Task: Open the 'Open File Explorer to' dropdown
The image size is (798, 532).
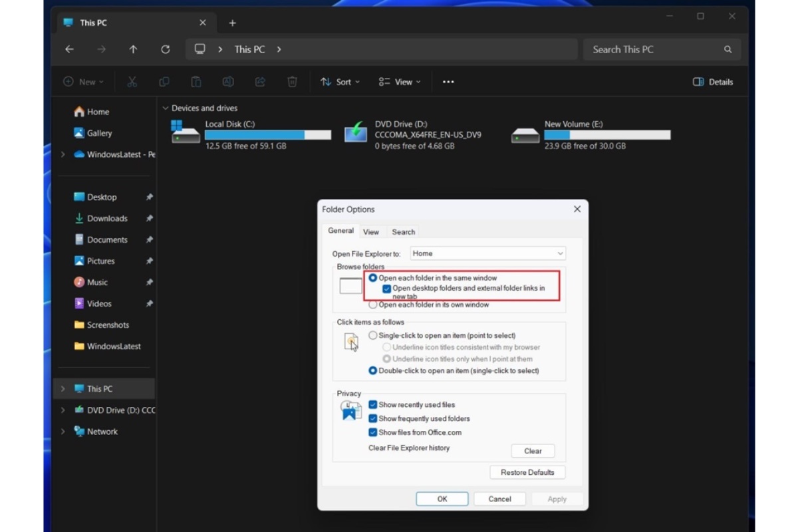Action: point(487,253)
